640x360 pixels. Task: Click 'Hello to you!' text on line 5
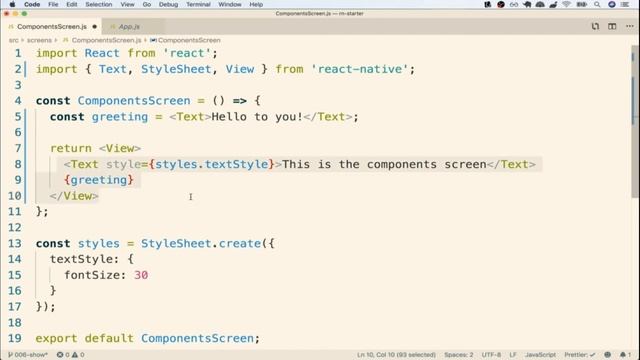pos(257,117)
